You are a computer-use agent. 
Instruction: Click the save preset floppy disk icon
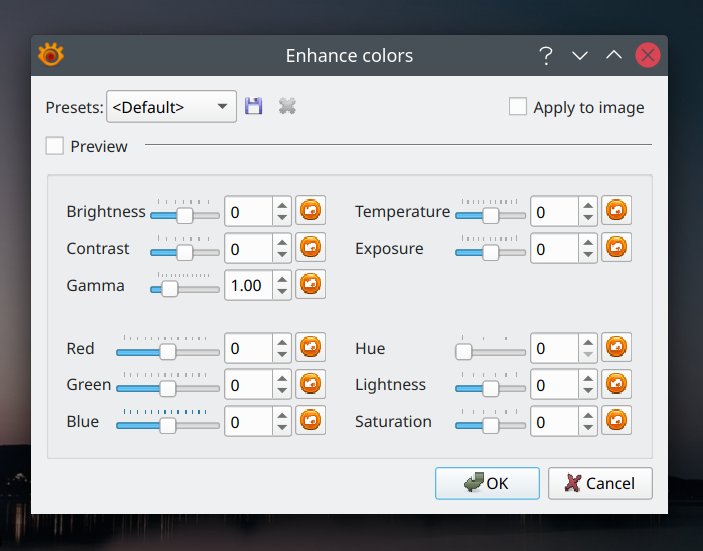[x=254, y=106]
